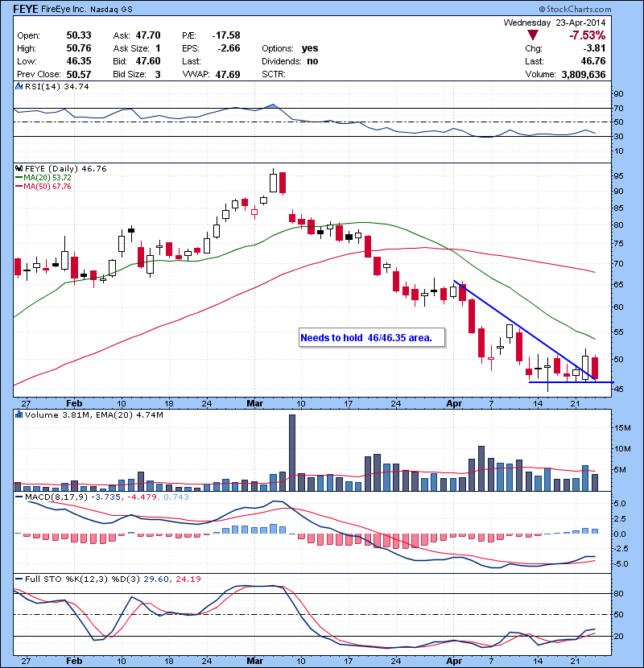The image size is (644, 668).
Task: Click the 'Mar' label on price chart axis
Action: 255,403
